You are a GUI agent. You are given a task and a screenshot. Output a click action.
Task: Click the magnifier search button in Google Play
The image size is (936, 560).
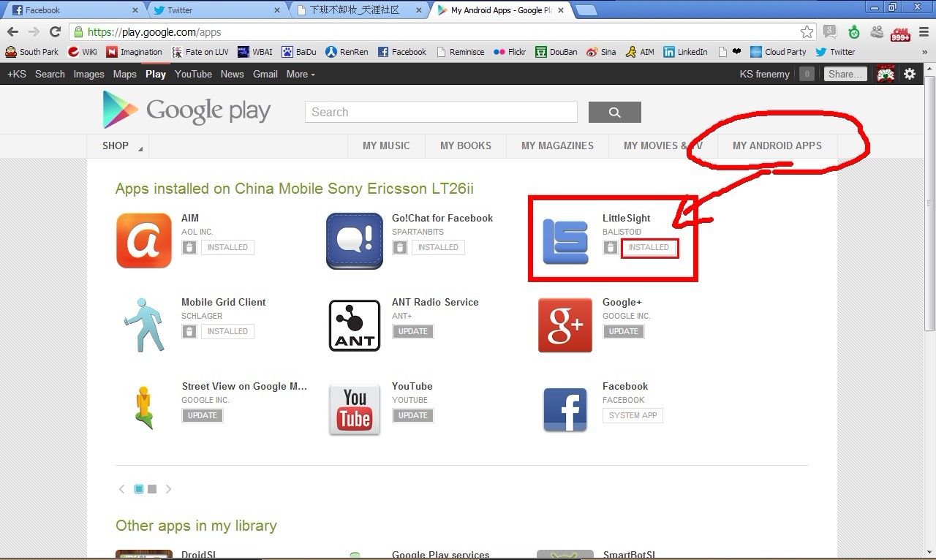point(614,112)
